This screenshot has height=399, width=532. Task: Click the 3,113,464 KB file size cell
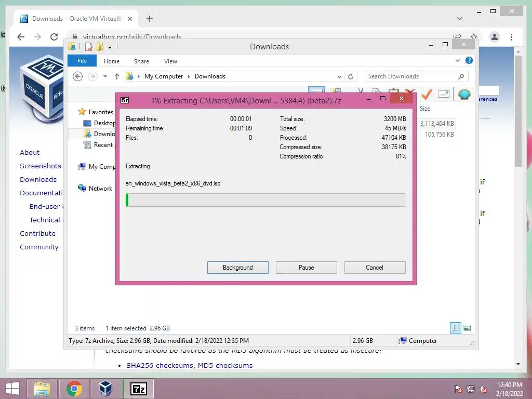click(x=436, y=124)
